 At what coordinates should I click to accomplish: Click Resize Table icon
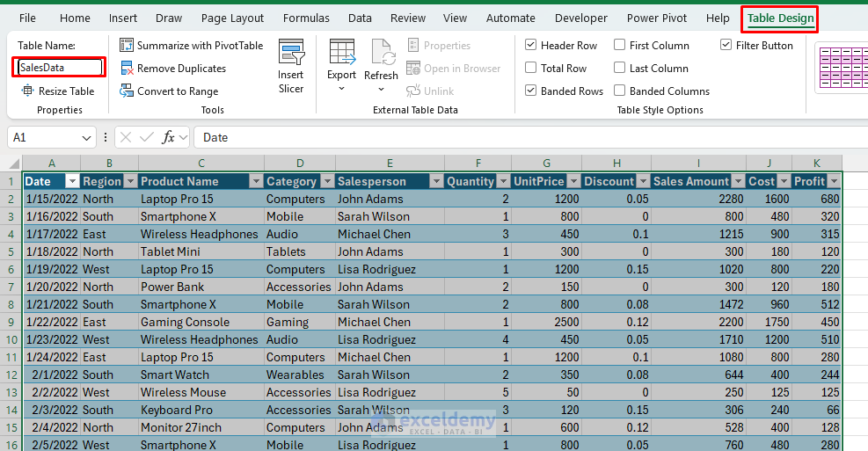(x=27, y=91)
